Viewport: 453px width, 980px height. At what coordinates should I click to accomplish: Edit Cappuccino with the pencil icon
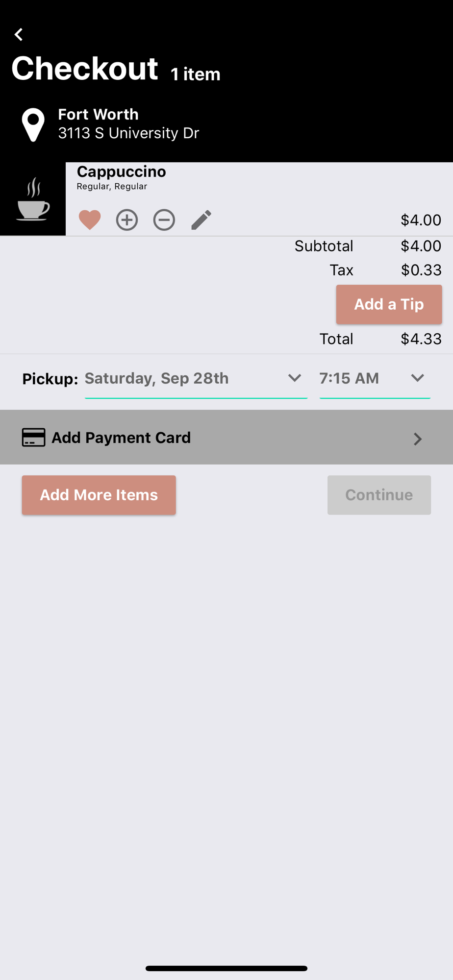tap(201, 220)
